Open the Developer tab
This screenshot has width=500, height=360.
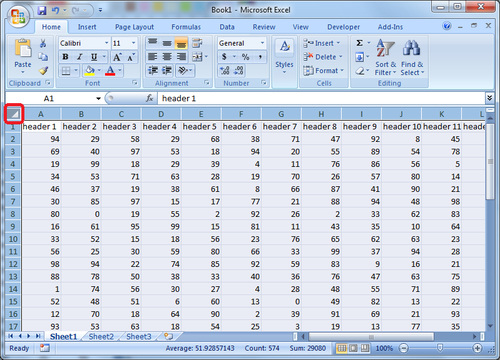pyautogui.click(x=343, y=27)
